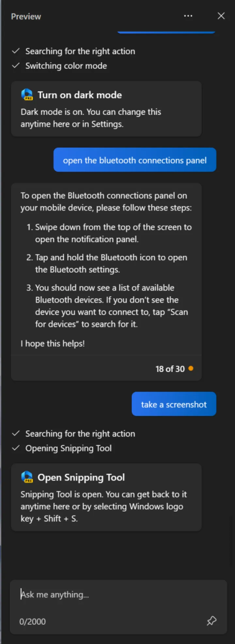Click the checkmark beside Opening Snipping Tool
The width and height of the screenshot is (235, 644).
pyautogui.click(x=16, y=448)
